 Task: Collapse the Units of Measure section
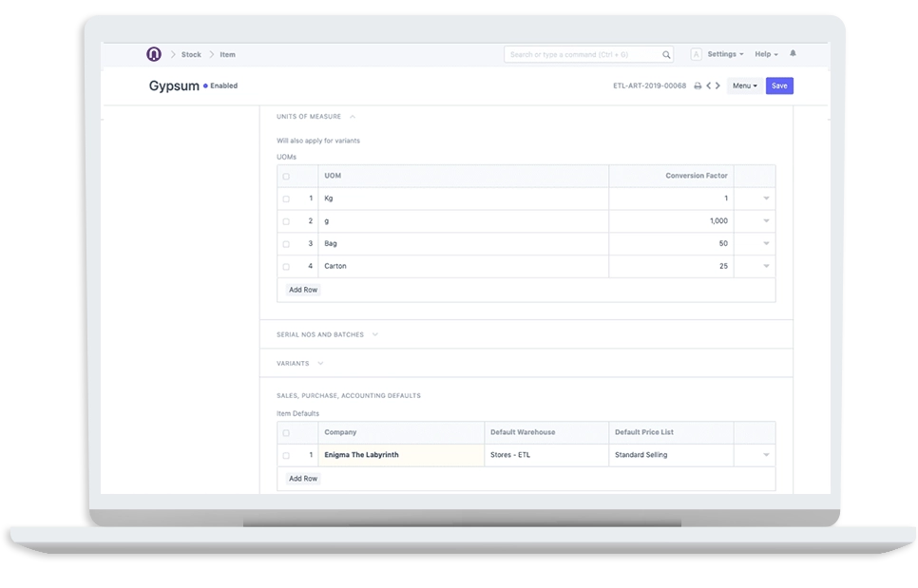(352, 116)
